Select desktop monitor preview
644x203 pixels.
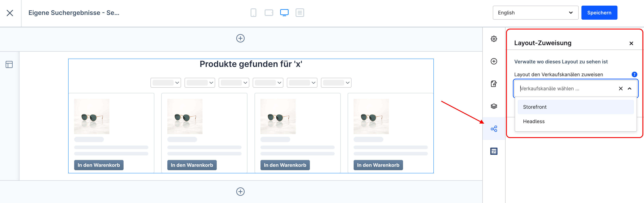(284, 12)
